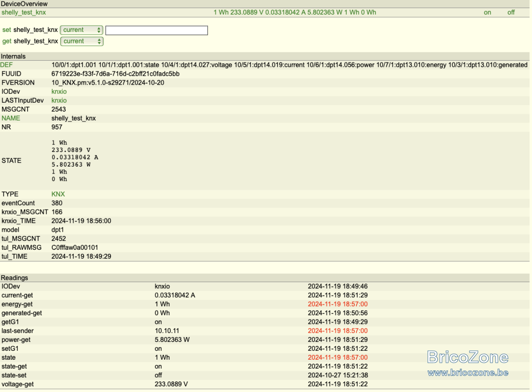This screenshot has width=532, height=392.
Task: Click the power-get value 5.802363 W
Action: 172,339
